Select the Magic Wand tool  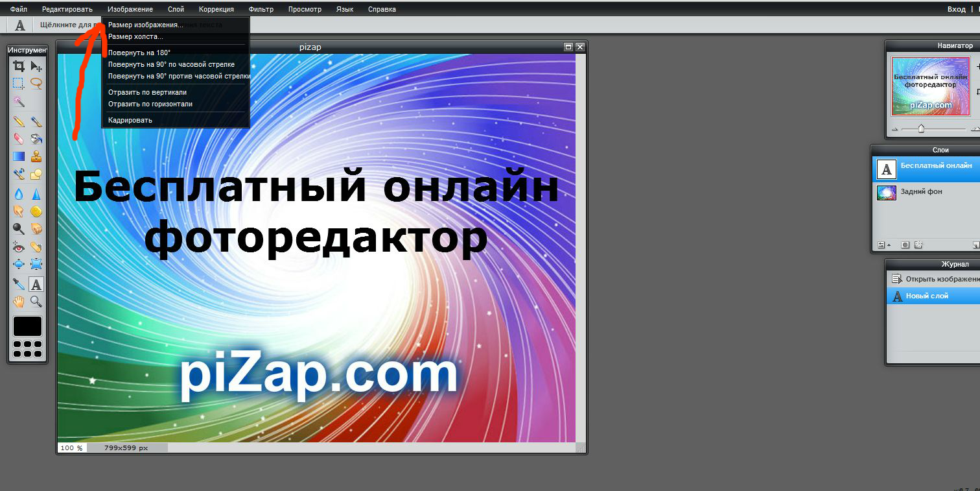[19, 102]
